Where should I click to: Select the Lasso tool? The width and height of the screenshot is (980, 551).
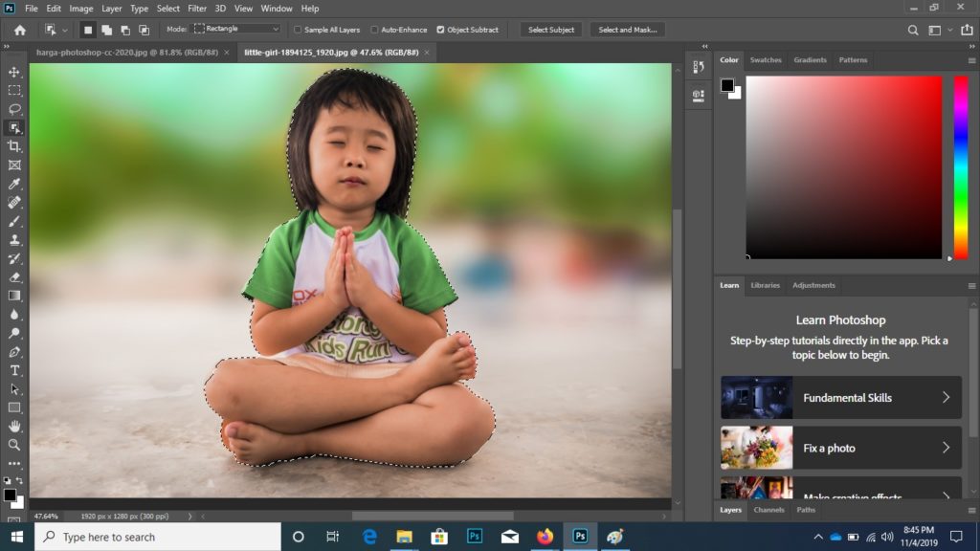pos(14,109)
